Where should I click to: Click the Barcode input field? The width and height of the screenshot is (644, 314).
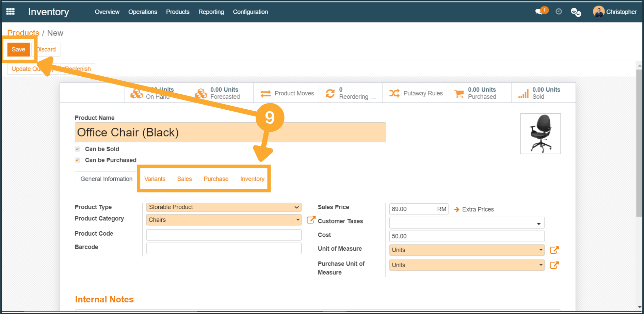tap(224, 248)
